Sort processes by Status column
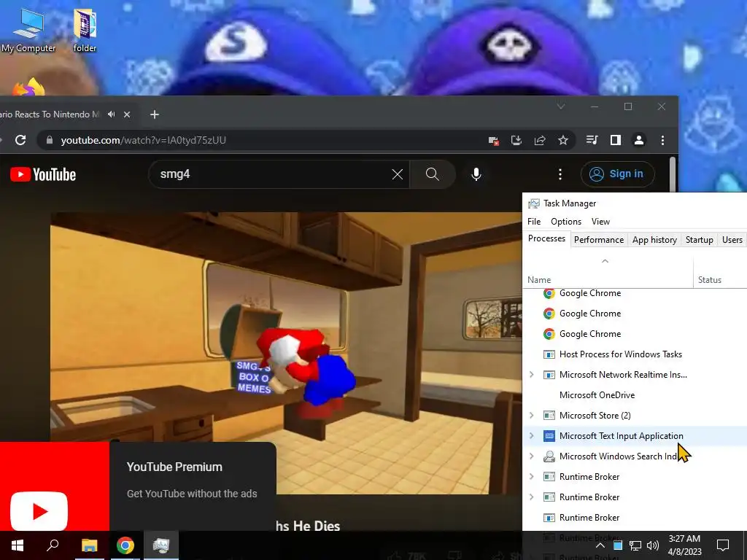The width and height of the screenshot is (747, 560). pyautogui.click(x=720, y=273)
